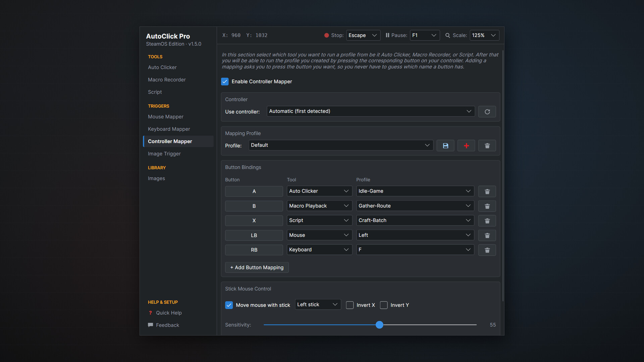The height and width of the screenshot is (362, 644).
Task: Save the mapping profile
Action: [x=445, y=145]
